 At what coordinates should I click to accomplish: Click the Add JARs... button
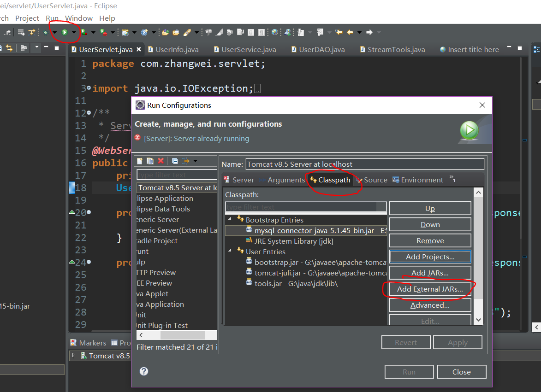(430, 273)
